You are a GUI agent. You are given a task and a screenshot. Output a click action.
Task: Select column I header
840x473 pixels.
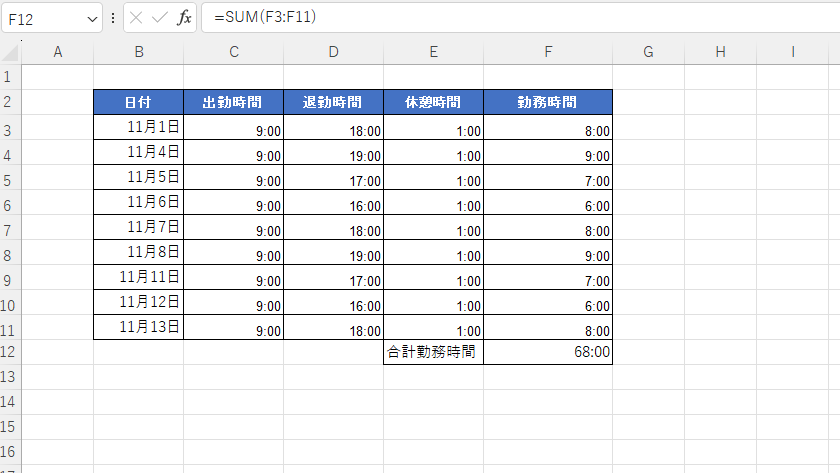coord(792,52)
